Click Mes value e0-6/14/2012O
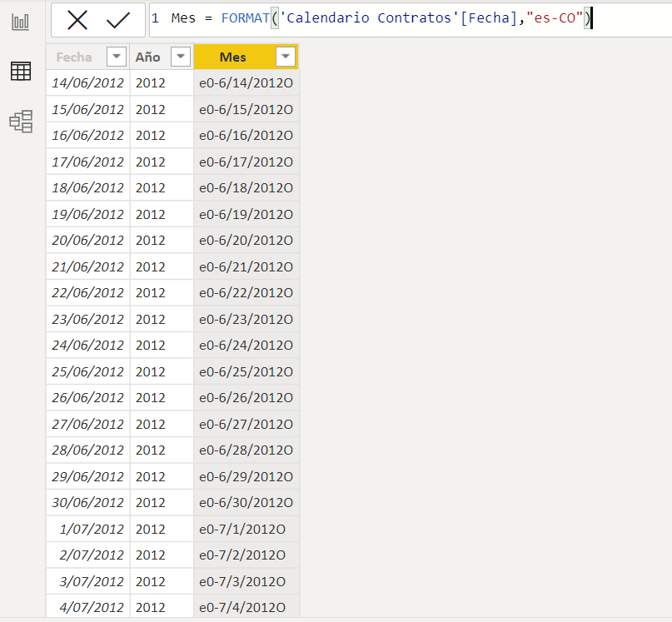This screenshot has width=672, height=622. pyautogui.click(x=246, y=82)
